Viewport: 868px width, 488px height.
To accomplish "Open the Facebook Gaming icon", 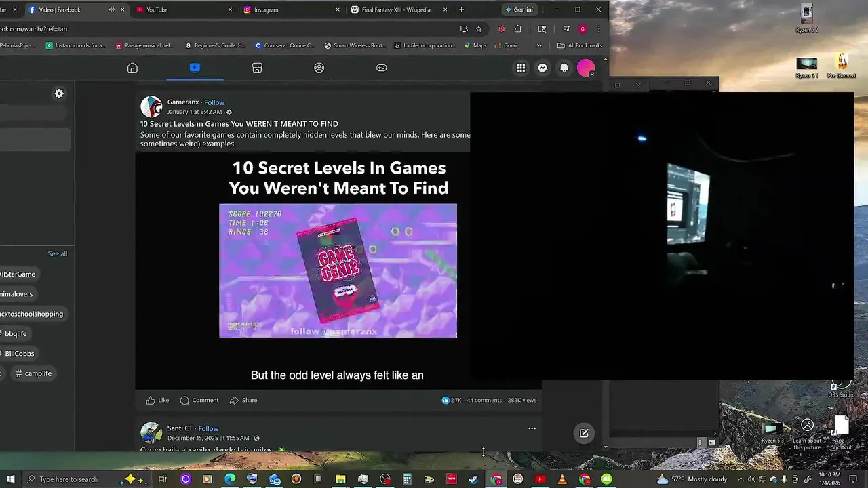I will pos(382,68).
